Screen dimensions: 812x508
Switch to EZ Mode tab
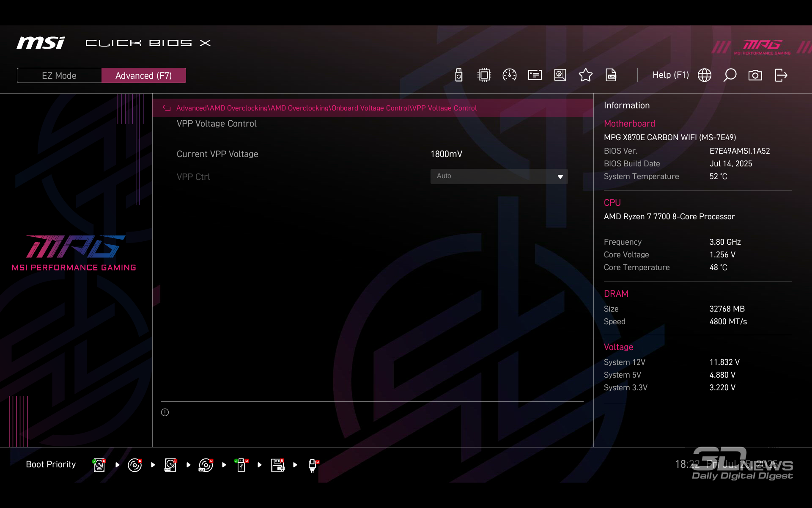[x=59, y=75]
